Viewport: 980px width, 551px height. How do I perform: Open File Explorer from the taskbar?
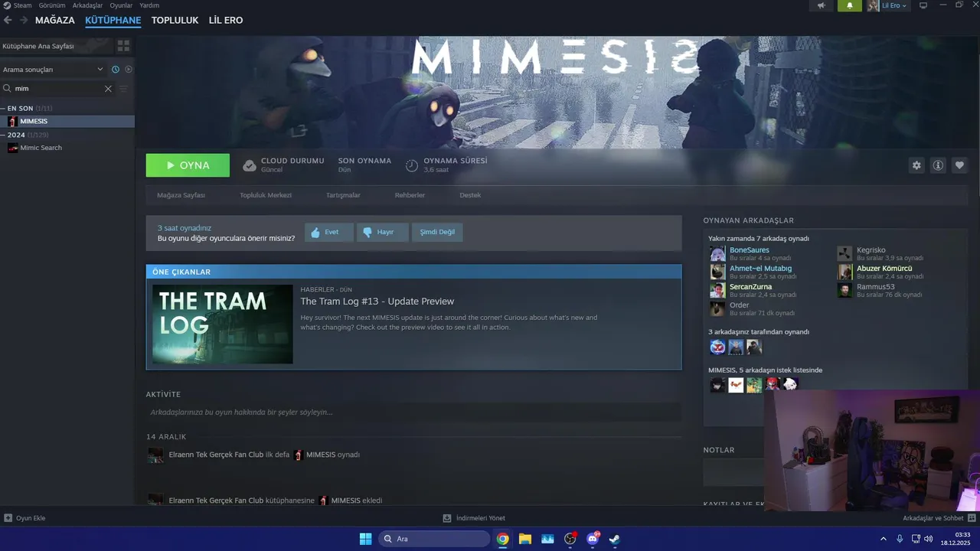525,539
